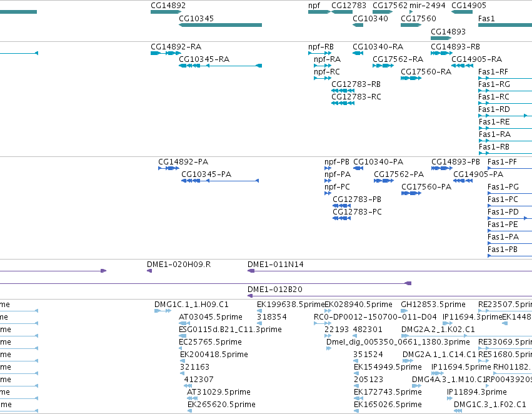The image size is (532, 414).
Task: Select transcript CG14892-RA
Action: coord(176,47)
